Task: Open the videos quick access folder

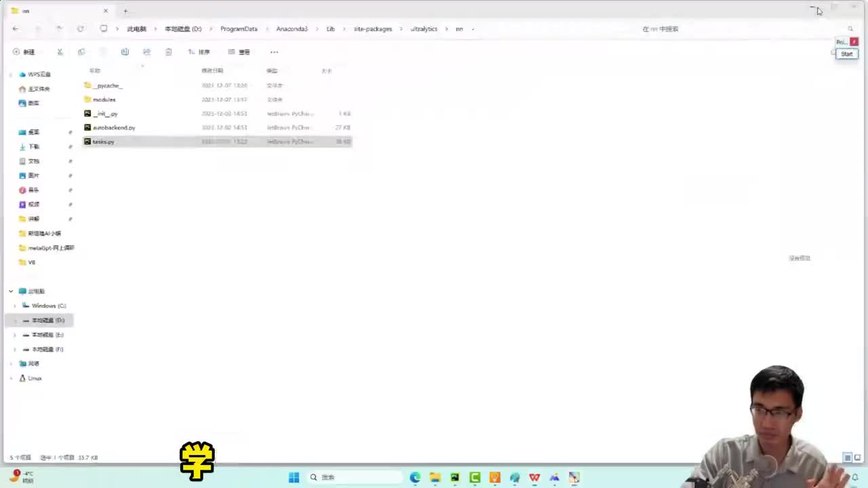Action: tap(29, 204)
